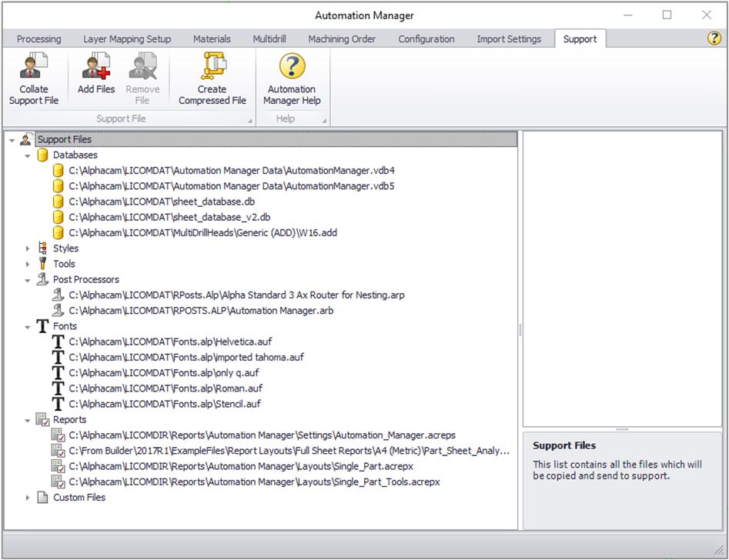The image size is (729, 560).
Task: Click the Custom Files page icon
Action: coord(43,497)
